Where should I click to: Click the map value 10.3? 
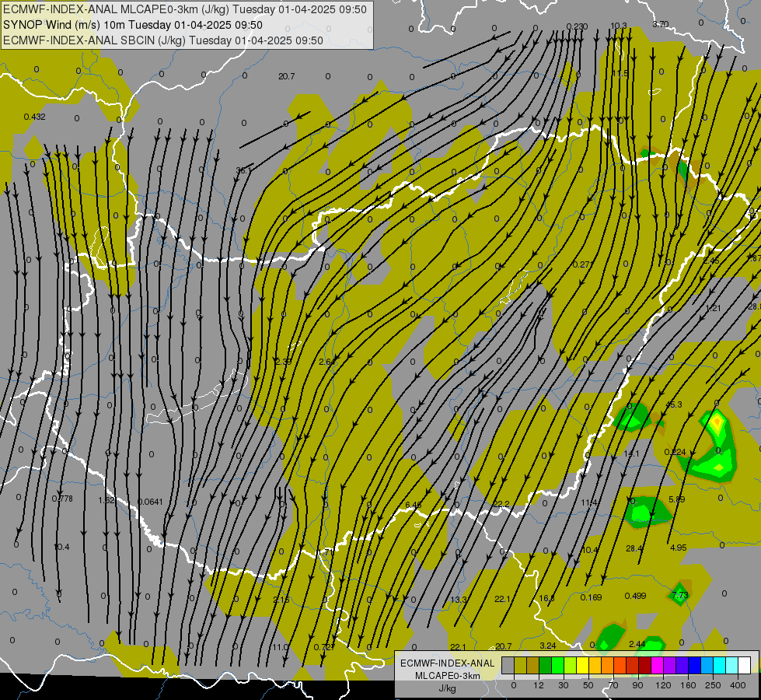(x=618, y=26)
